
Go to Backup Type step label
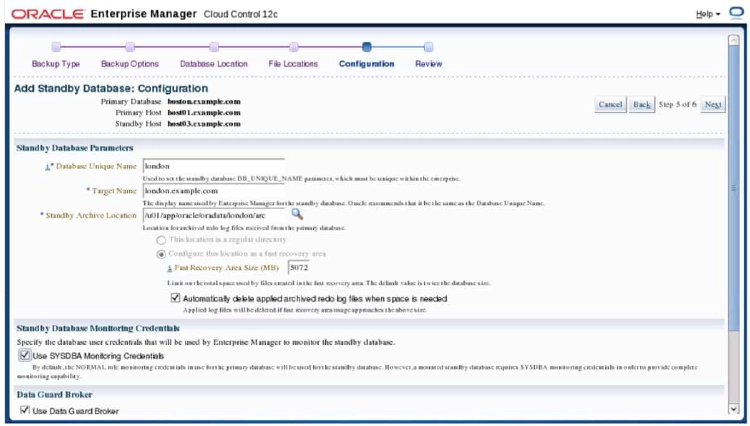pyautogui.click(x=56, y=64)
